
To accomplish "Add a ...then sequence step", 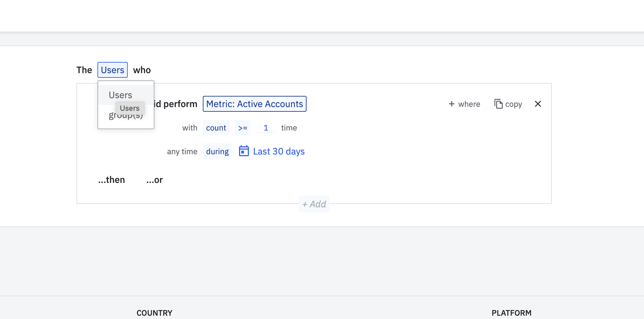I will (112, 180).
